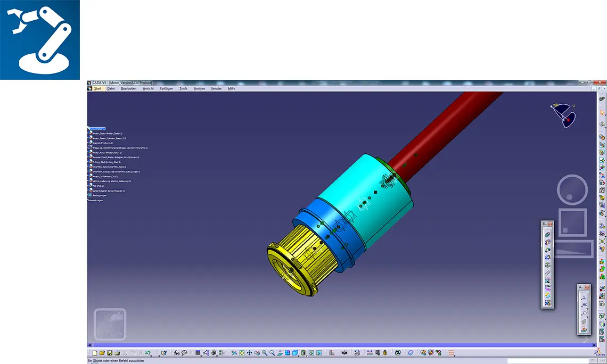
Task: Click the What's This help icon
Action: (x=163, y=353)
